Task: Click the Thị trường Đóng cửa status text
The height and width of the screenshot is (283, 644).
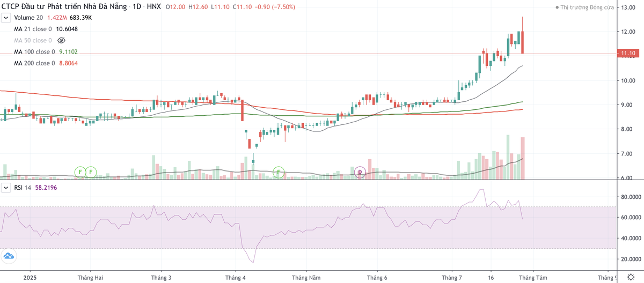Action: point(587,8)
